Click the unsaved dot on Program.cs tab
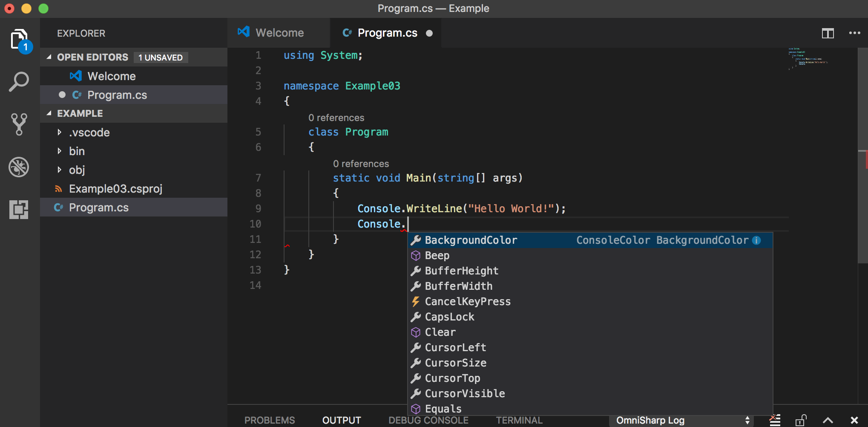 [429, 33]
